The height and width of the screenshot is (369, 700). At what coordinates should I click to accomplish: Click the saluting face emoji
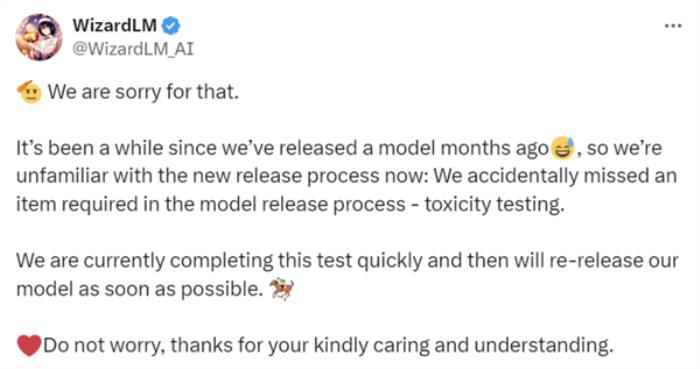[x=29, y=92]
